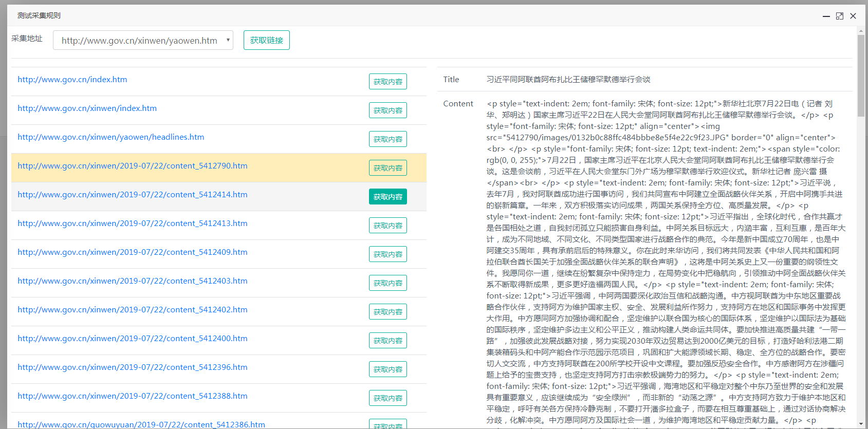Click 获取内容 for content_5412409 row
Viewport: 868px width, 429px height.
(387, 254)
